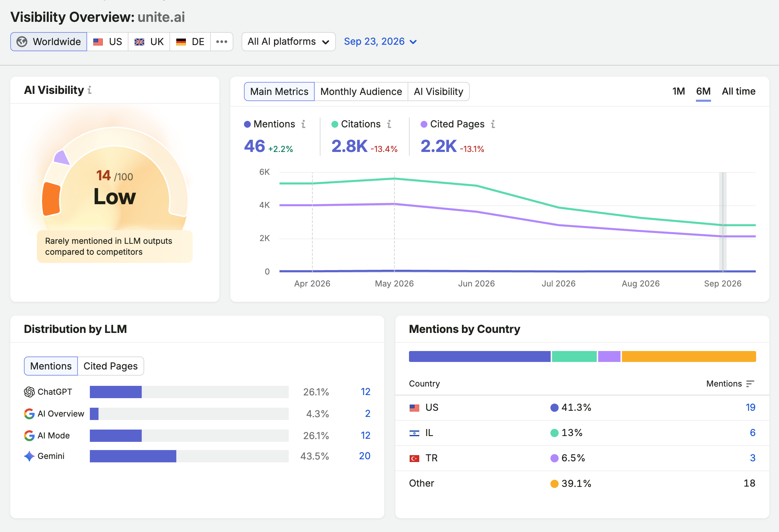Open ChatGPT mentions count 12
Viewport: 779px width, 532px height.
[366, 392]
